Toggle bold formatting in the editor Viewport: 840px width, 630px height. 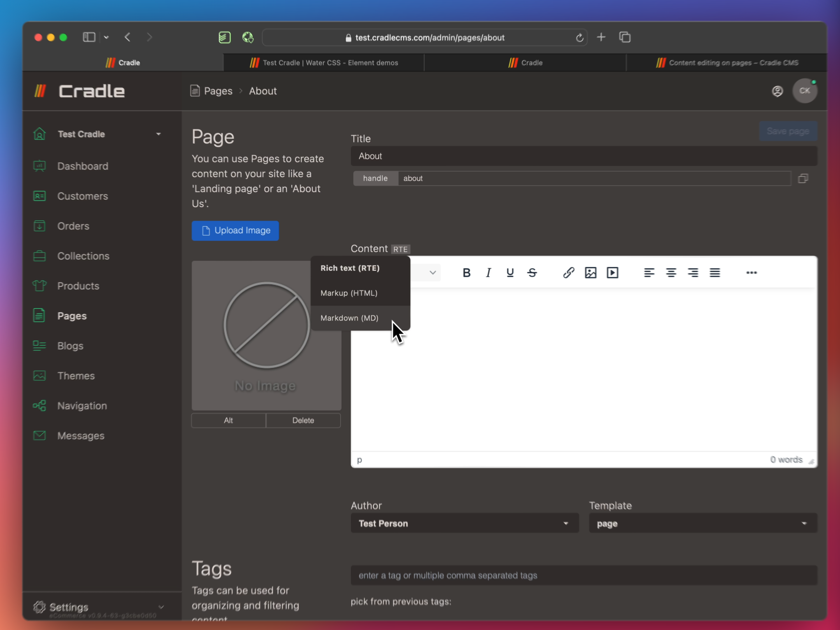point(466,273)
